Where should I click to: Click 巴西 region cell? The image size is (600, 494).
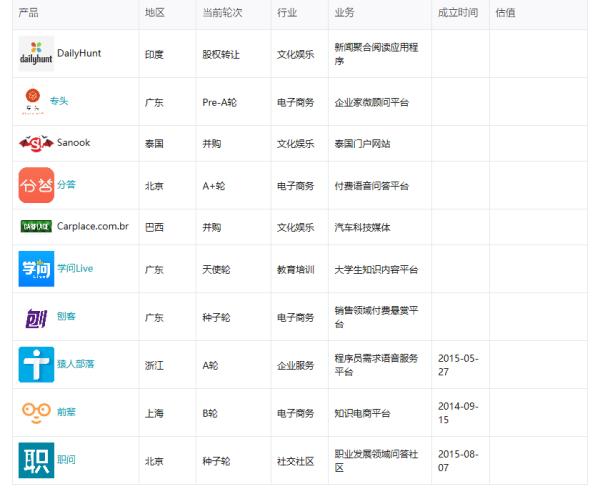(154, 227)
